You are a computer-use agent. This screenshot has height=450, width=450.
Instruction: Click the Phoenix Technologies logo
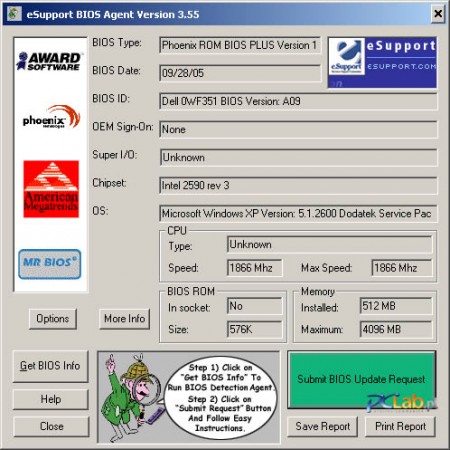pyautogui.click(x=51, y=117)
